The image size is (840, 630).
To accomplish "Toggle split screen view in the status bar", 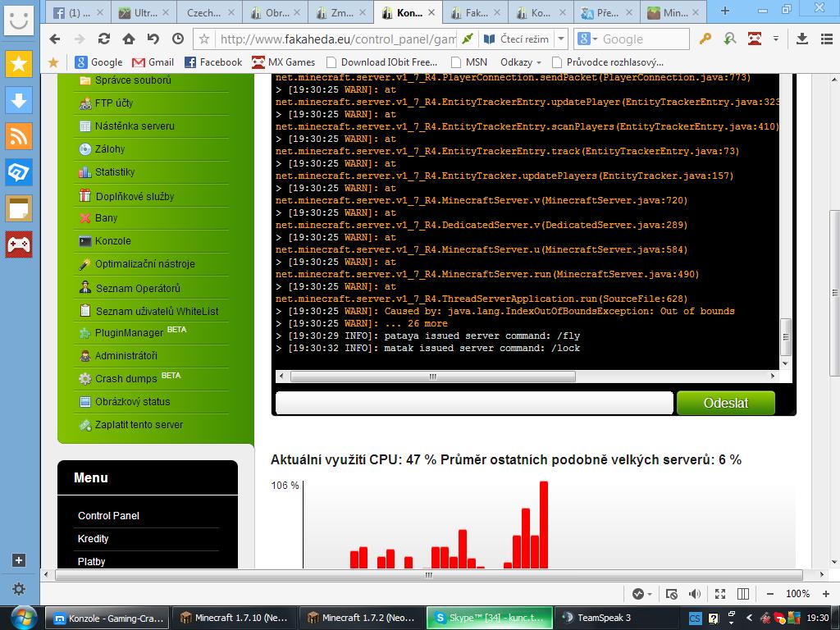I will tap(743, 594).
